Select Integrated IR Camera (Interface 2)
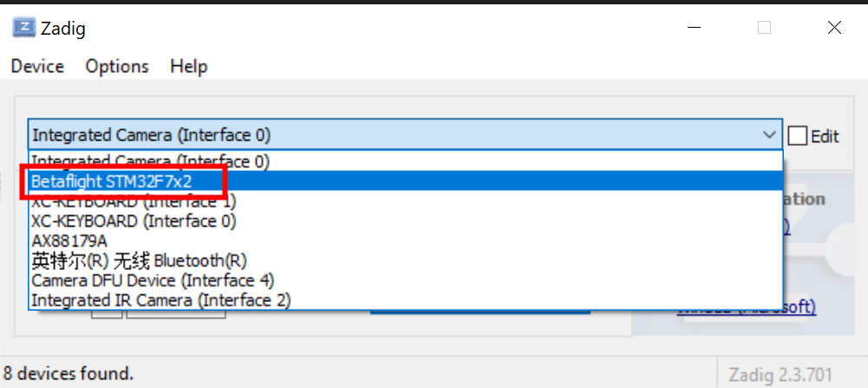868x388 pixels. coord(405,299)
